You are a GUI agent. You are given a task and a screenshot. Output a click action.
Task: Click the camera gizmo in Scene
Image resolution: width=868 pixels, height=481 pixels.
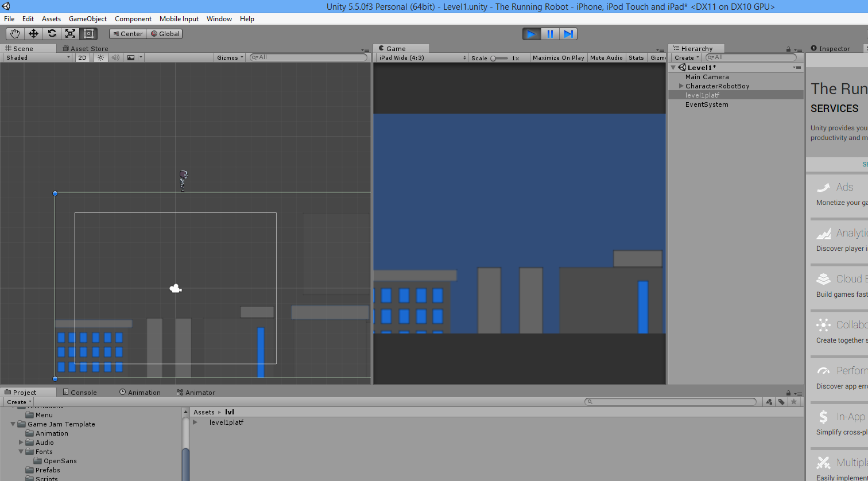[x=176, y=288]
